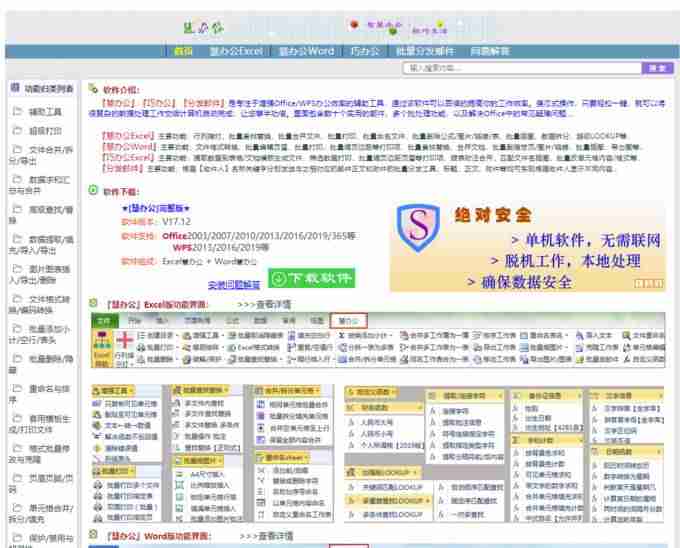Click the icon beside Word版功能界面 heading

93,535
